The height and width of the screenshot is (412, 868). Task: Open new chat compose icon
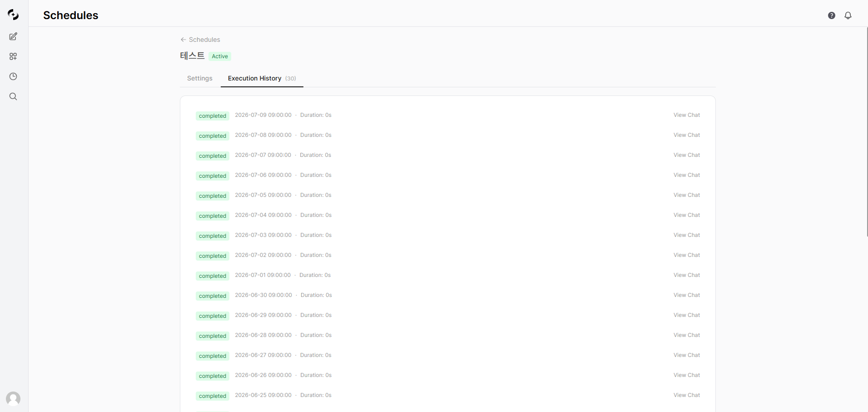pos(13,36)
